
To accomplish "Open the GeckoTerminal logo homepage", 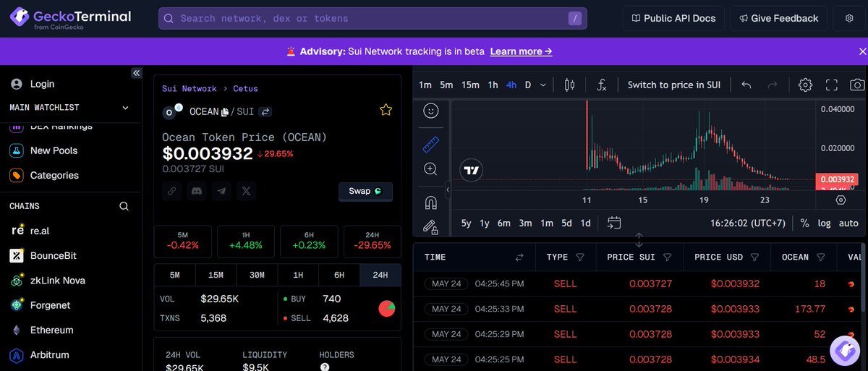I will [70, 18].
